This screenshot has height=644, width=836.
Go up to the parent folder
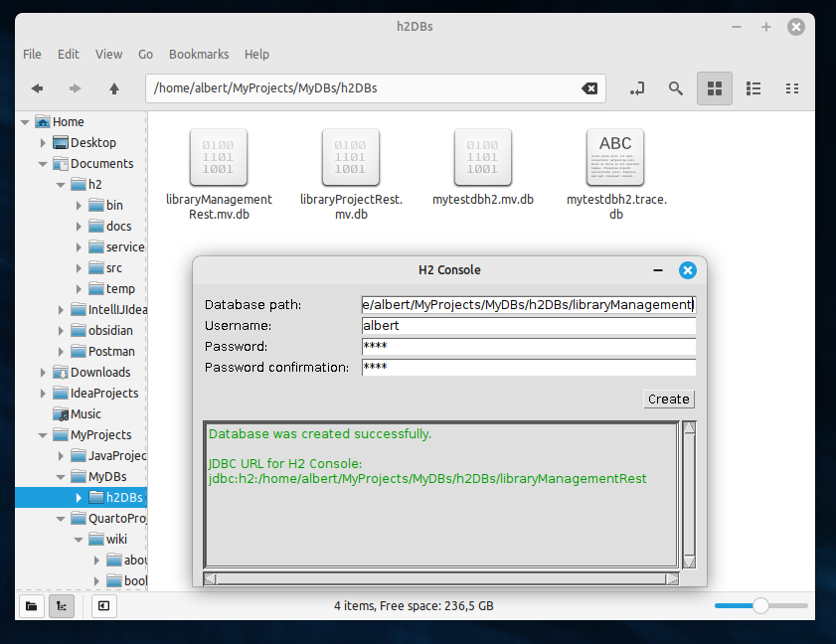pos(114,88)
